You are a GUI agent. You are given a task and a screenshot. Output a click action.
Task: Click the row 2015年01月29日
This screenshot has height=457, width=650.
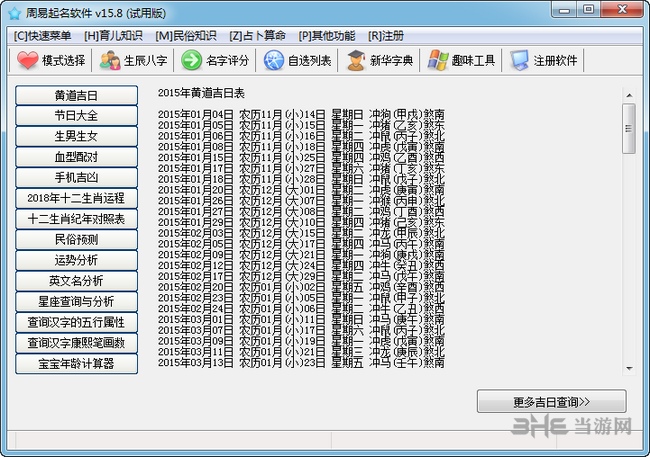(x=301, y=222)
